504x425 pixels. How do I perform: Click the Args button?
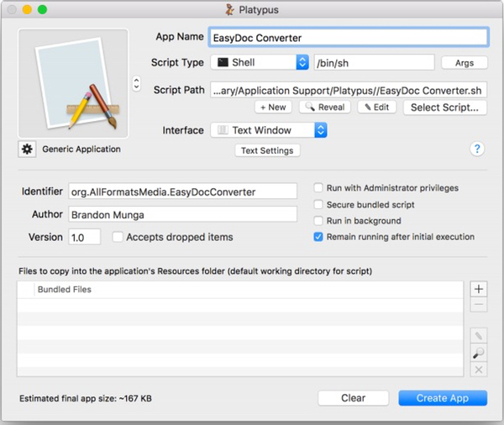tap(465, 63)
